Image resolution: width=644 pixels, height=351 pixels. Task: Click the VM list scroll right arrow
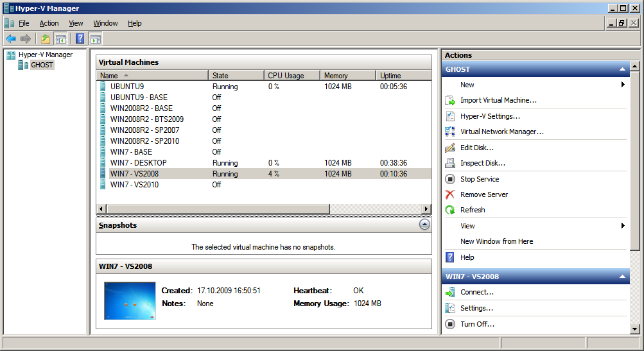(x=426, y=209)
